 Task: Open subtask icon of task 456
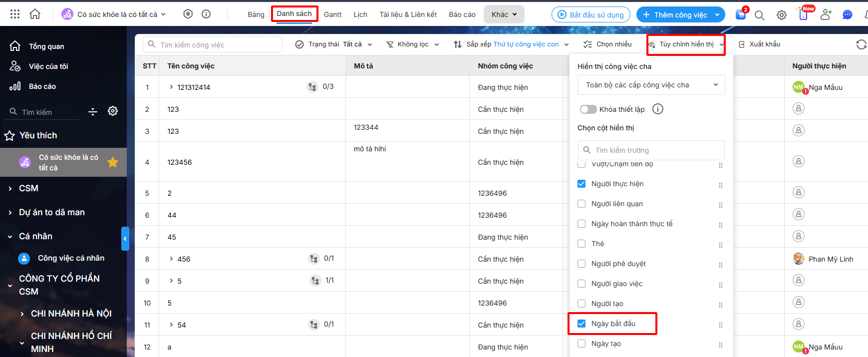[x=314, y=259]
